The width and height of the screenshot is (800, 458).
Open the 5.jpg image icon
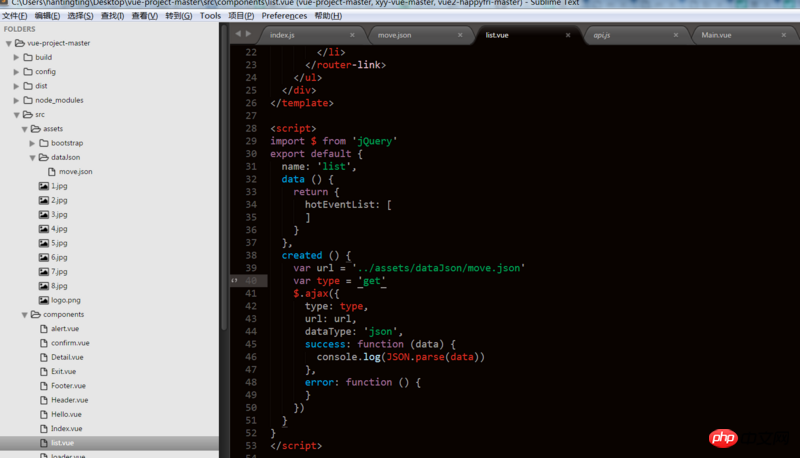(44, 243)
